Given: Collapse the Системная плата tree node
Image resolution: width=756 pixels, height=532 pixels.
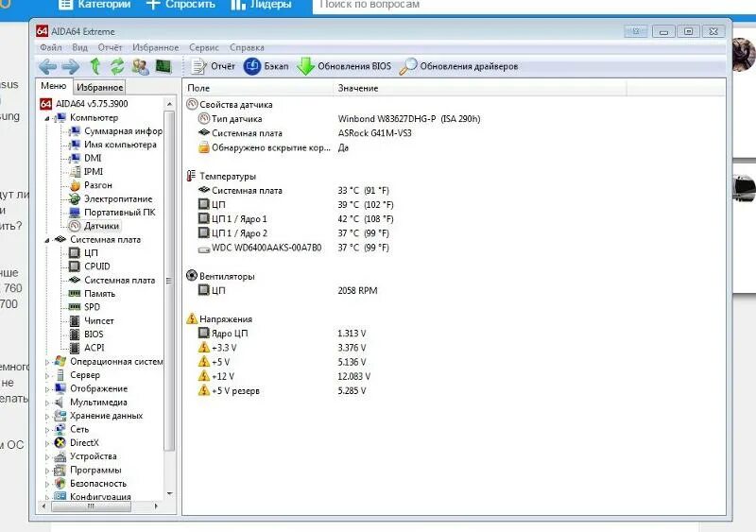Looking at the screenshot, I should 47,240.
